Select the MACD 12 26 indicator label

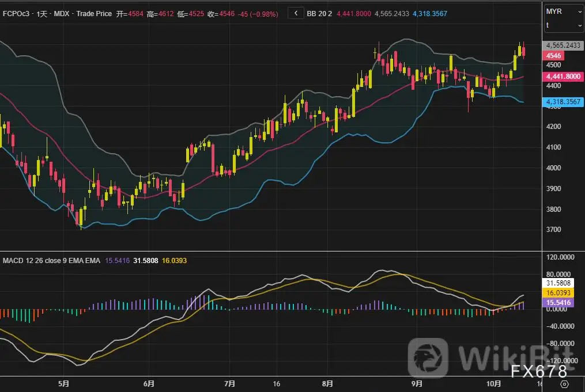(x=51, y=261)
